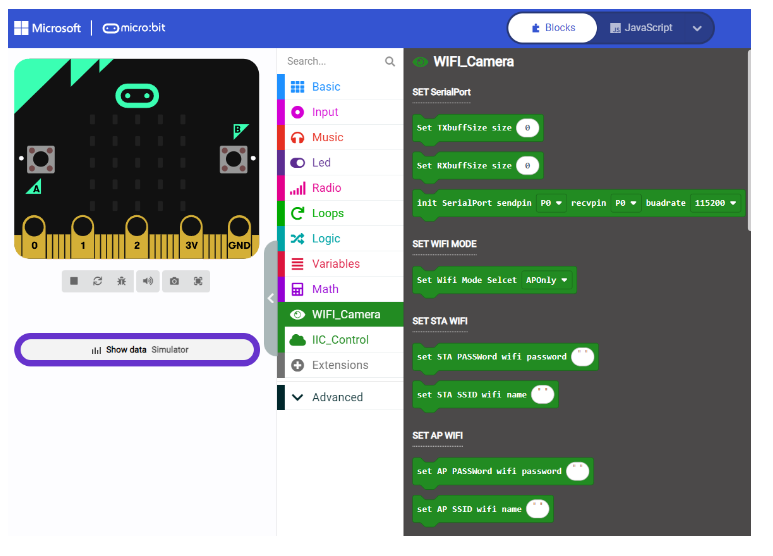The width and height of the screenshot is (773, 556).
Task: Click the search magnifier icon
Action: 390,62
